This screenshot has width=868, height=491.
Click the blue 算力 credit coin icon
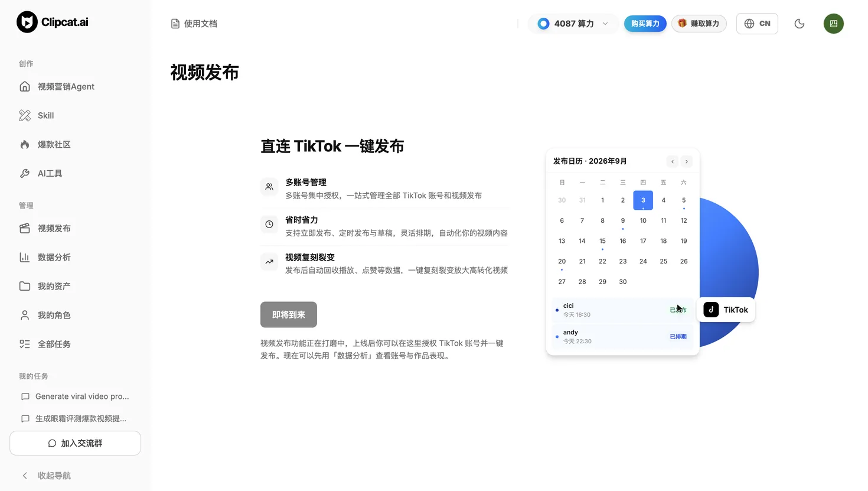[543, 24]
